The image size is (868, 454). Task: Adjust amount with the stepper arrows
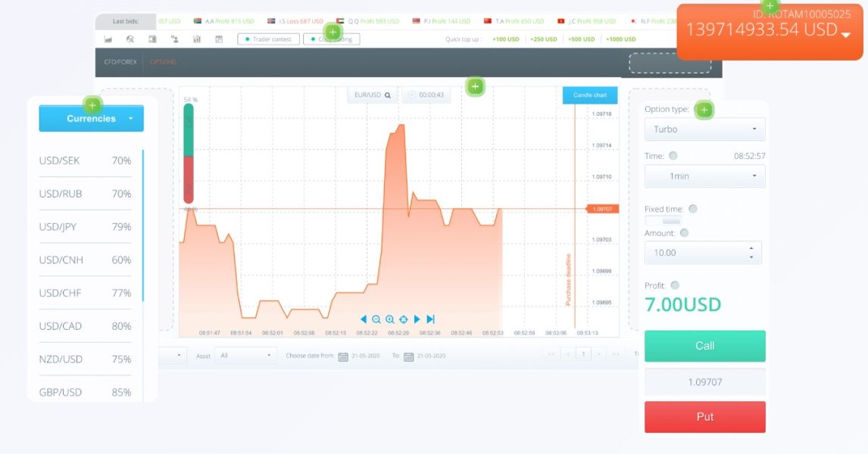click(751, 253)
